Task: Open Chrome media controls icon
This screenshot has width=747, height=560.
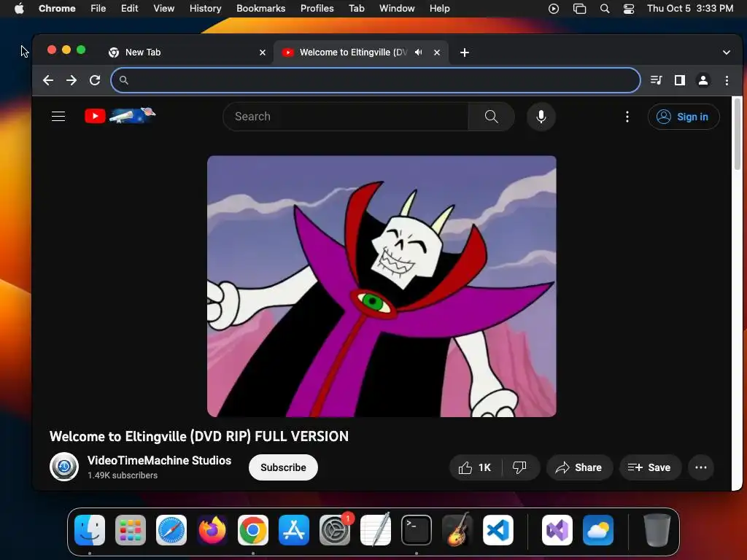Action: coord(656,80)
